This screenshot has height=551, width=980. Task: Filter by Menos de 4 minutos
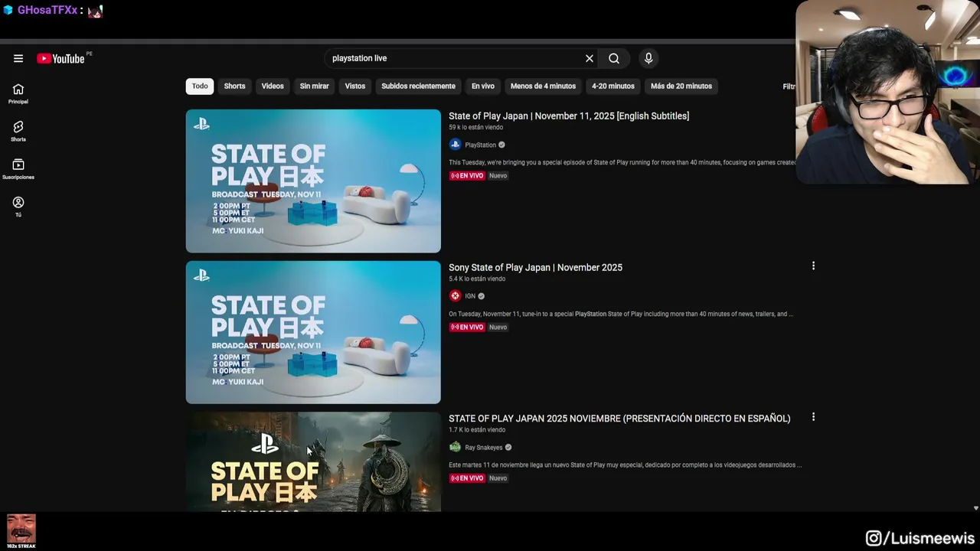(x=543, y=86)
